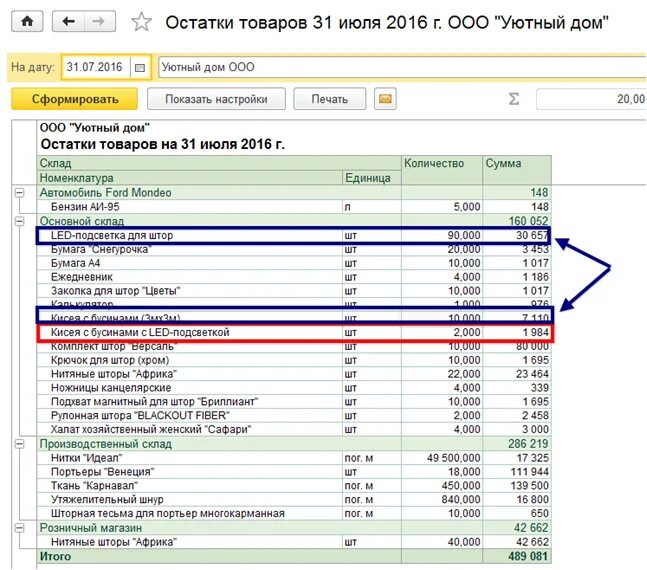Open the calendar date picker

click(x=140, y=67)
